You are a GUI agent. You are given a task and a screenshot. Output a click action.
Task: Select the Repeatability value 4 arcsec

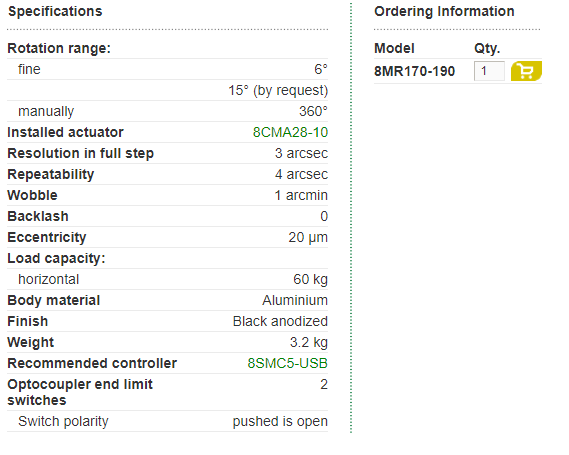(301, 174)
